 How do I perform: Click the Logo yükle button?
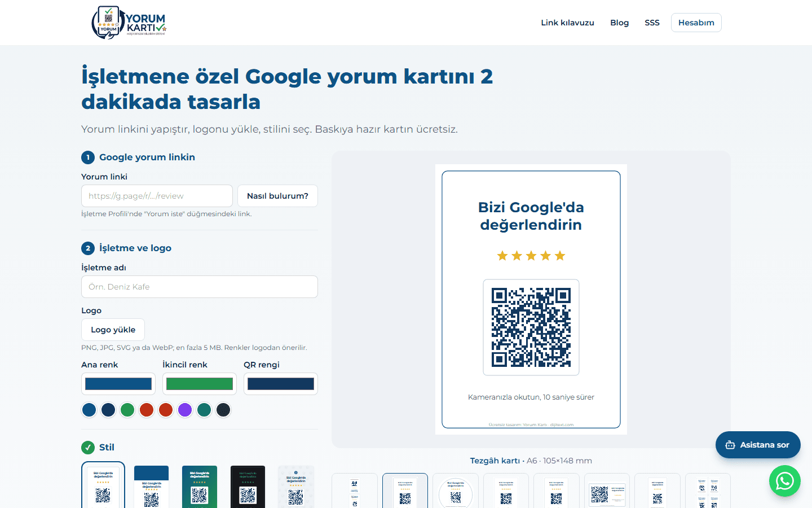point(113,330)
